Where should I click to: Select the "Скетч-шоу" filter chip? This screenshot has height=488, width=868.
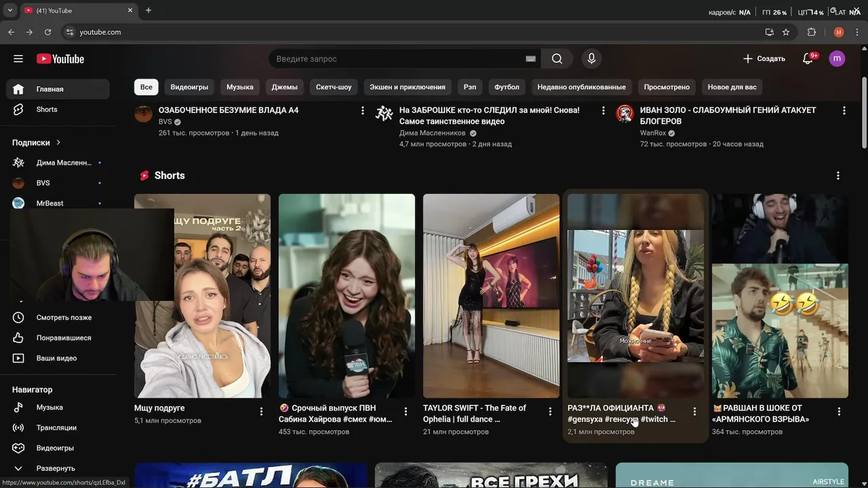334,87
